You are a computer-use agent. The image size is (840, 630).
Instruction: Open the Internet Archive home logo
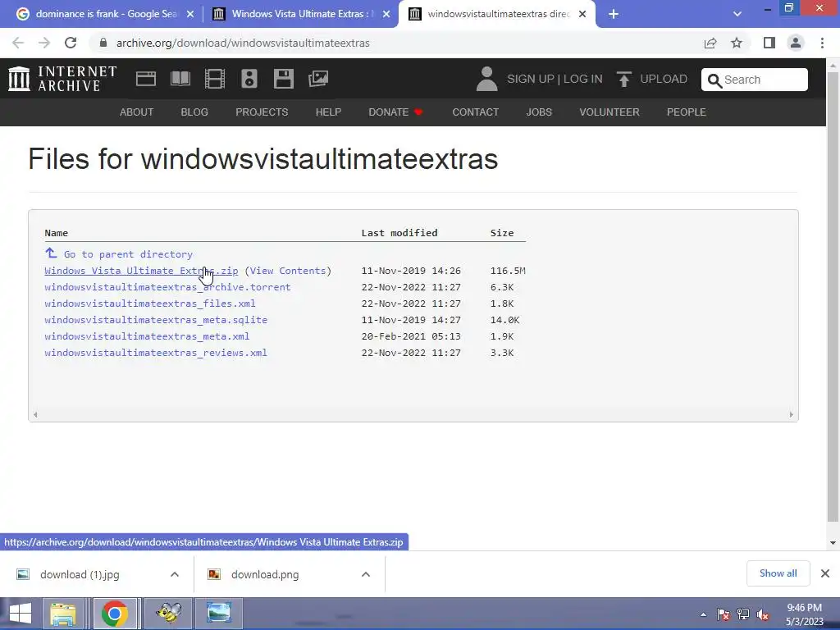[x=62, y=79]
